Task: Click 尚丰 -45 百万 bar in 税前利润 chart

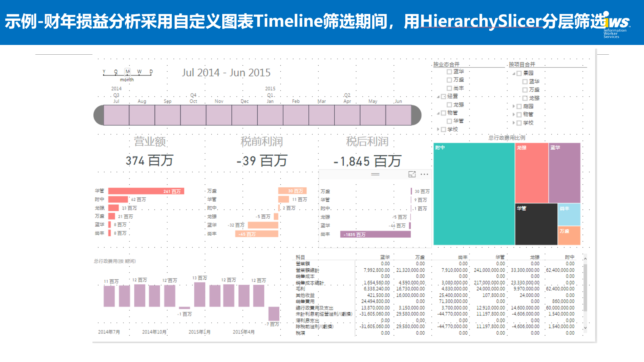Action: [257, 234]
